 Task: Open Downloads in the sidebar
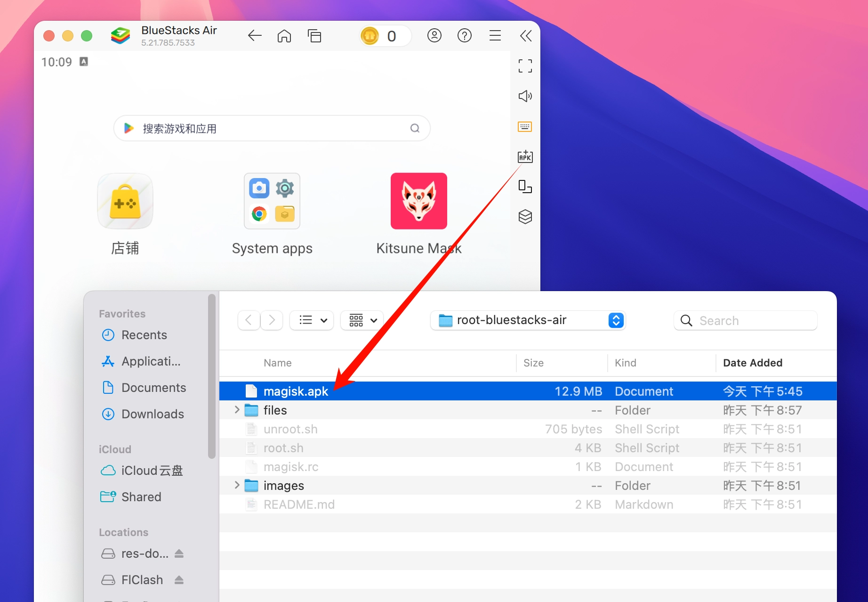[x=144, y=414]
